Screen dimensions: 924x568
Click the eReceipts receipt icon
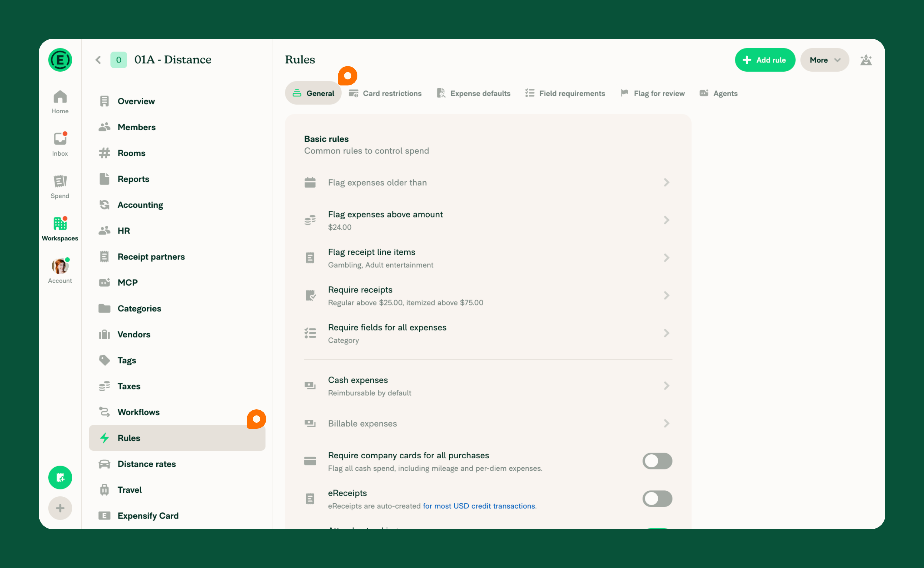(310, 499)
